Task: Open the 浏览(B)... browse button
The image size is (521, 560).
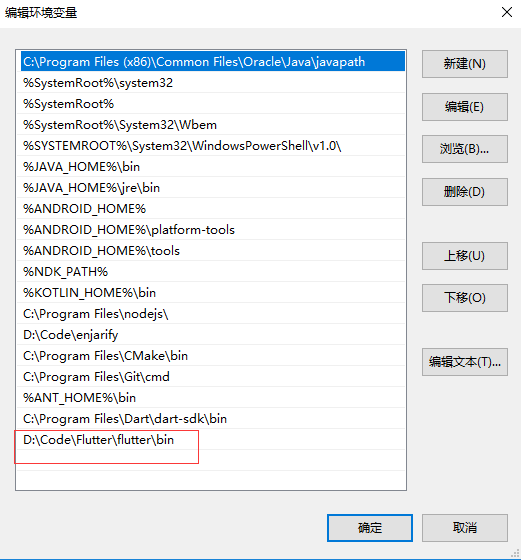Action: [465, 149]
